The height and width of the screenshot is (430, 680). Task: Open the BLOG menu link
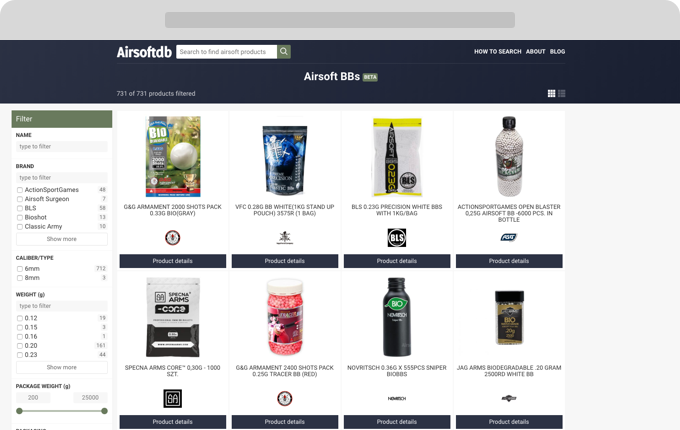[557, 52]
